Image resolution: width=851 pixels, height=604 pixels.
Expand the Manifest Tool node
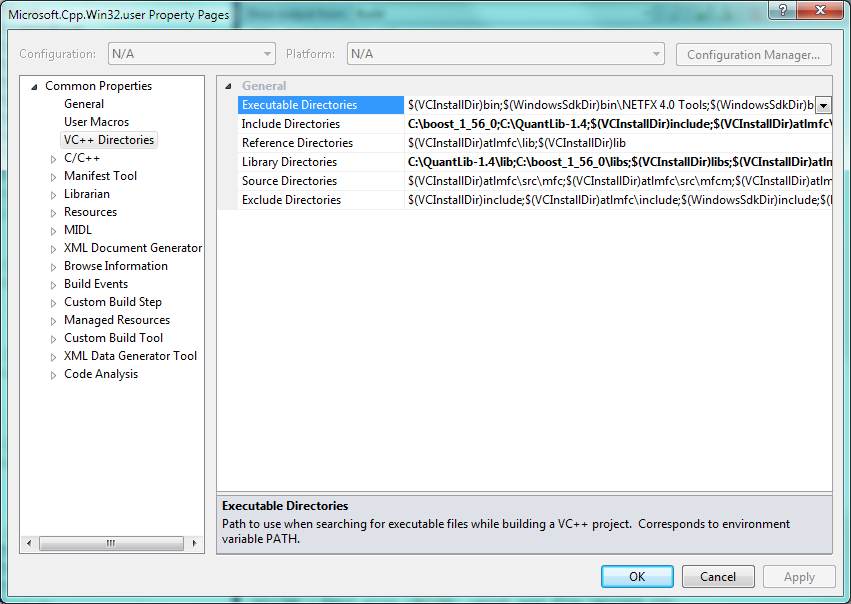tap(54, 176)
